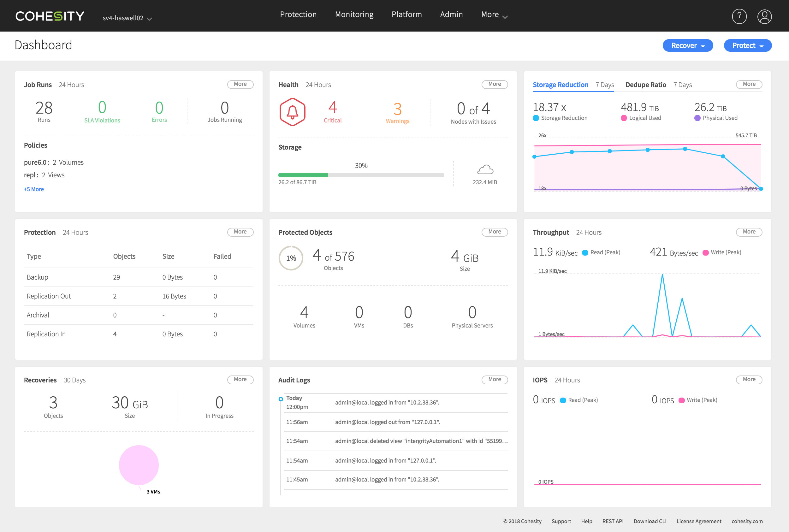The image size is (789, 532).
Task: Click the Read Peak legend dot in Throughput
Action: (585, 252)
